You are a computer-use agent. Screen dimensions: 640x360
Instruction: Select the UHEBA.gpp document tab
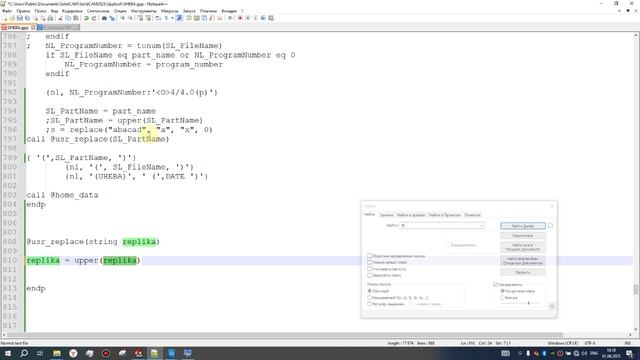click(18, 27)
